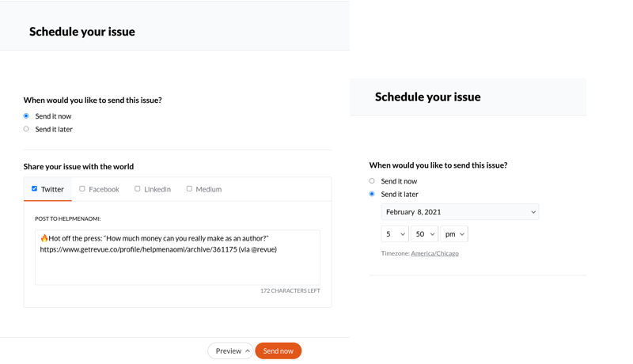633x364 pixels.
Task: Select left 'Send it now' radio button
Action: tap(26, 116)
